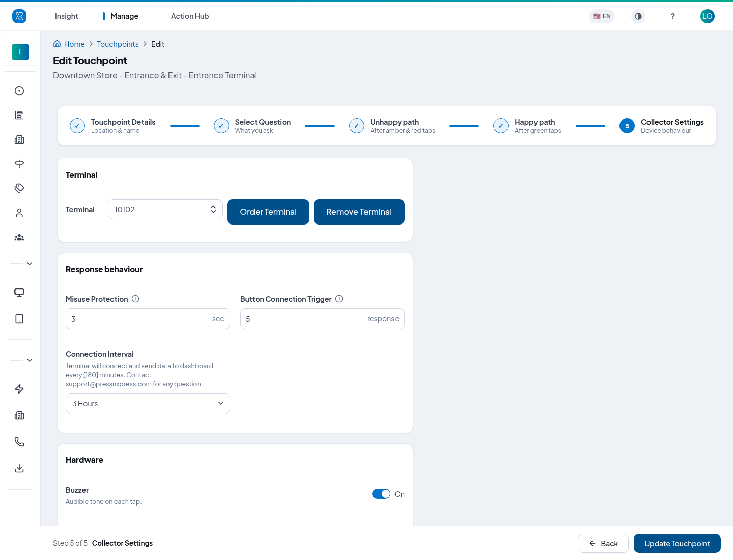Open the Terminal 10102 dropdown

[165, 209]
